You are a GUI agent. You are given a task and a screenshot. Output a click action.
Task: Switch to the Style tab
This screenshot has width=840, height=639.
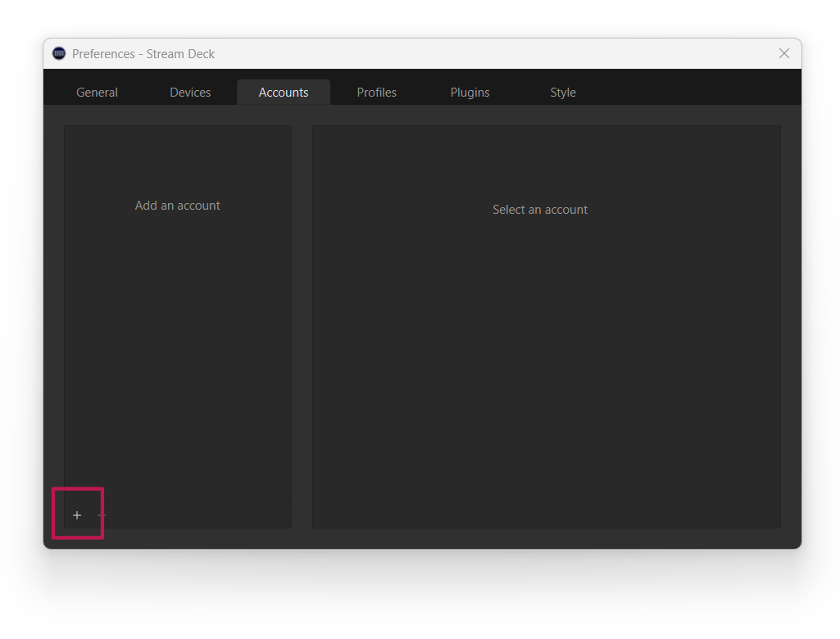click(x=563, y=92)
